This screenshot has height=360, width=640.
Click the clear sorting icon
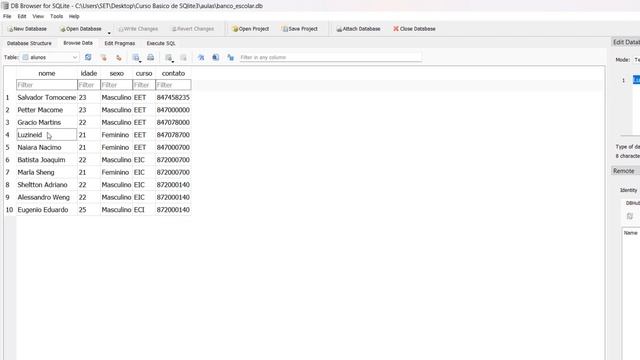tap(118, 58)
